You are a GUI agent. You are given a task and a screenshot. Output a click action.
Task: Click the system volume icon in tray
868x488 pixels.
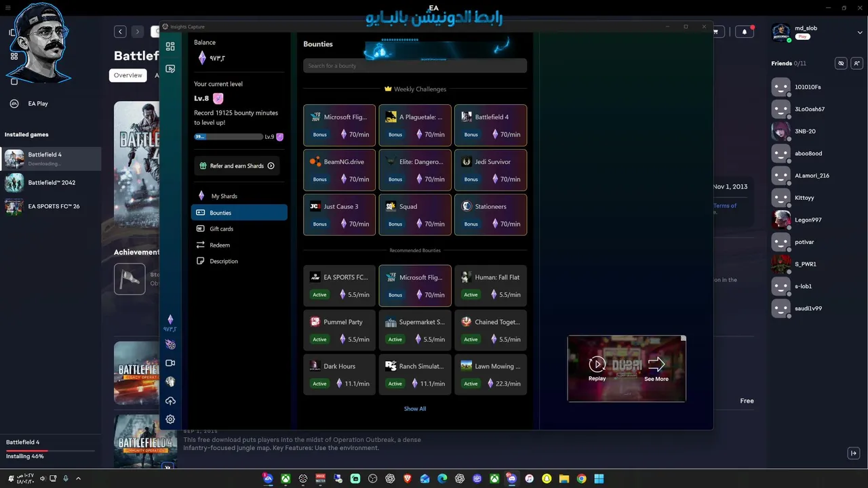pos(43,479)
